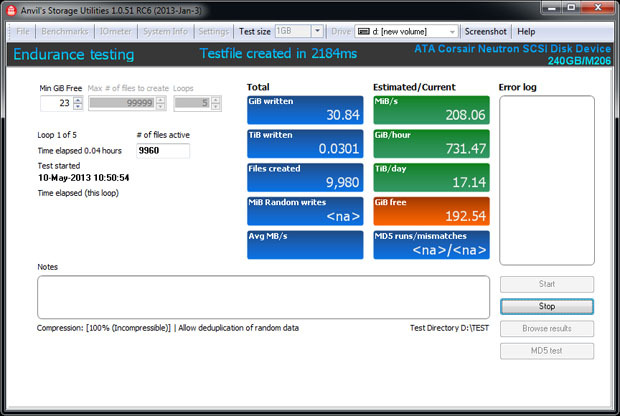
Task: Expand the Drive d: [new volume] dropdown
Action: [452, 32]
